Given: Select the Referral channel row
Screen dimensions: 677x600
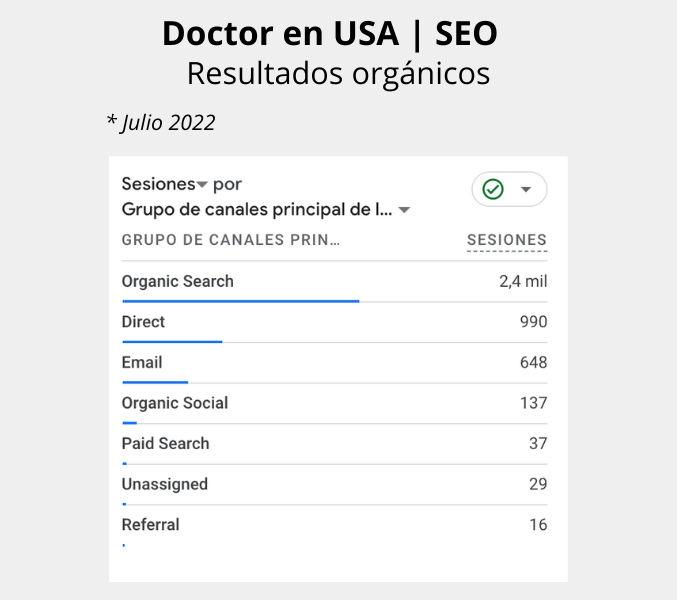Looking at the screenshot, I should click(335, 526).
